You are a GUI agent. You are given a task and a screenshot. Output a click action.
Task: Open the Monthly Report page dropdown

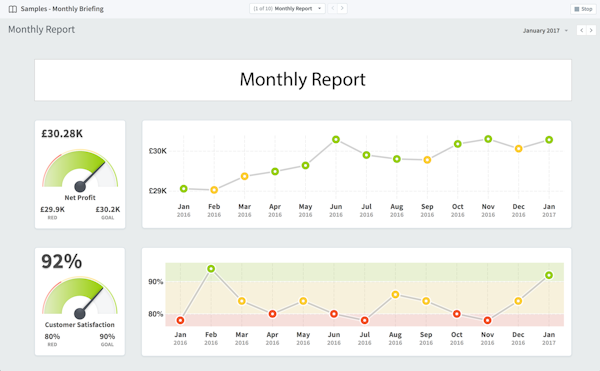tap(287, 8)
